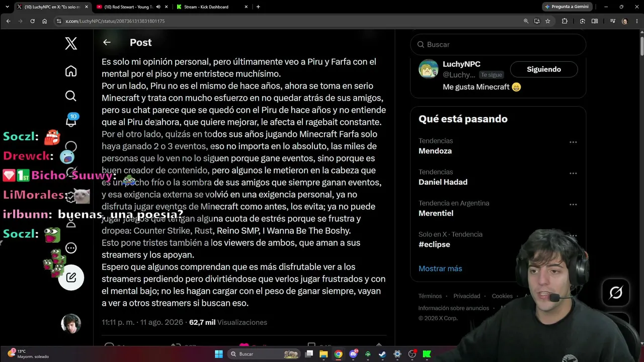644x362 pixels.
Task: Open Discord from the taskbar
Action: coord(353,354)
